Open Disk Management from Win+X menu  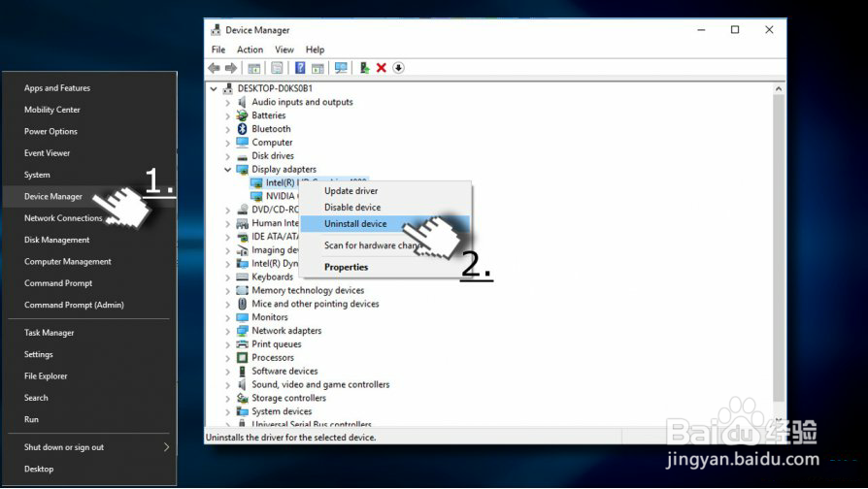(89, 240)
